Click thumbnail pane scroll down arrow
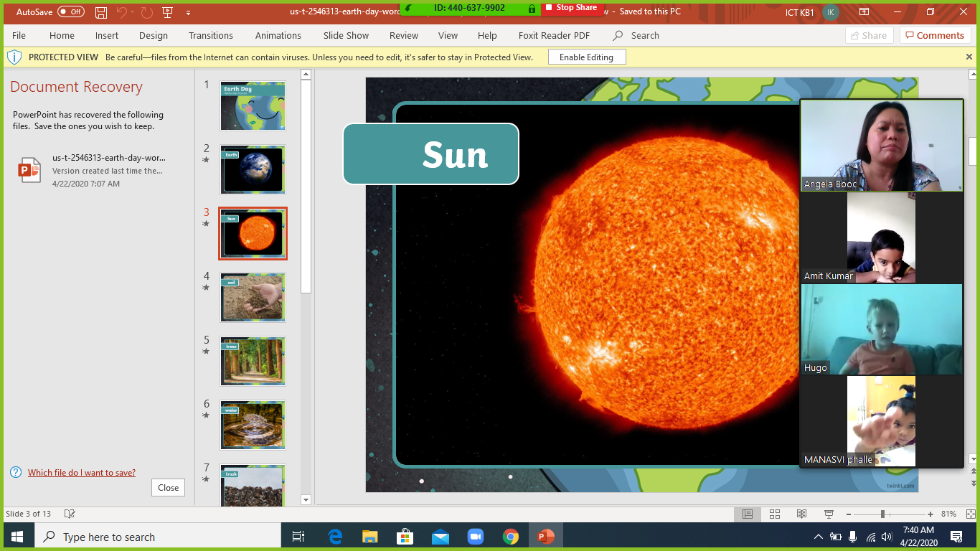980x551 pixels. coord(306,500)
